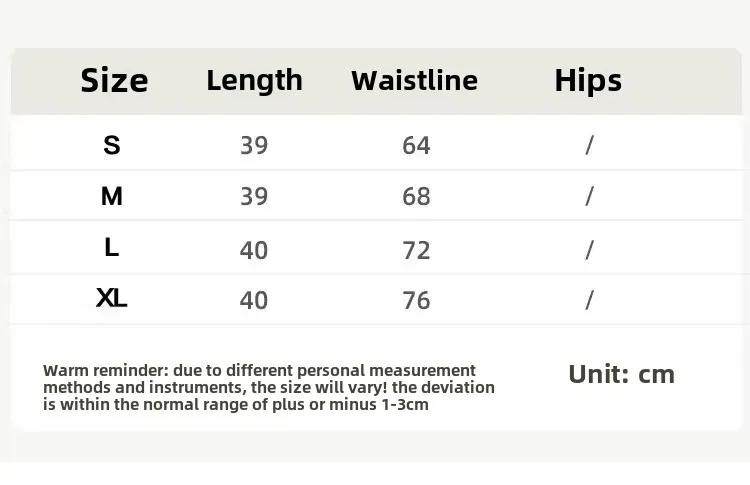The height and width of the screenshot is (485, 750).
Task: Click waistline value 68
Action: 416,197
